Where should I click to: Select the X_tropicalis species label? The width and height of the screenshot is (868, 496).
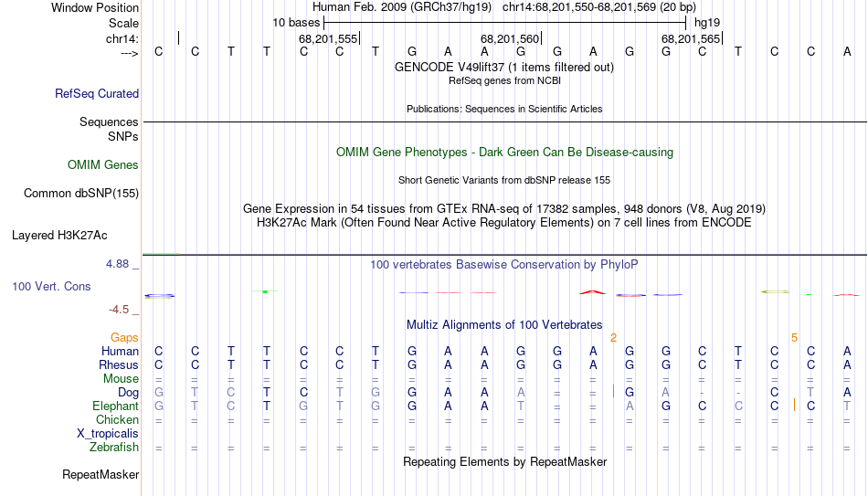(x=108, y=434)
